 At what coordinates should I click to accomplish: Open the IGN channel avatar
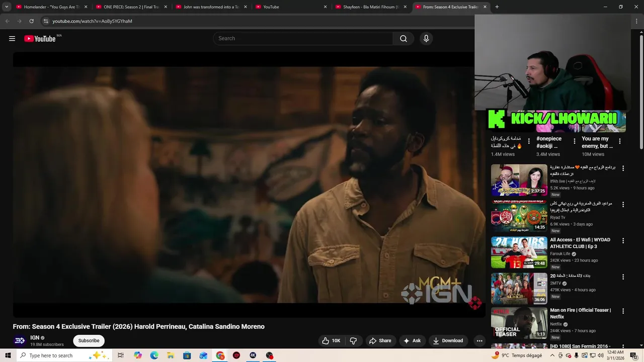point(20,341)
